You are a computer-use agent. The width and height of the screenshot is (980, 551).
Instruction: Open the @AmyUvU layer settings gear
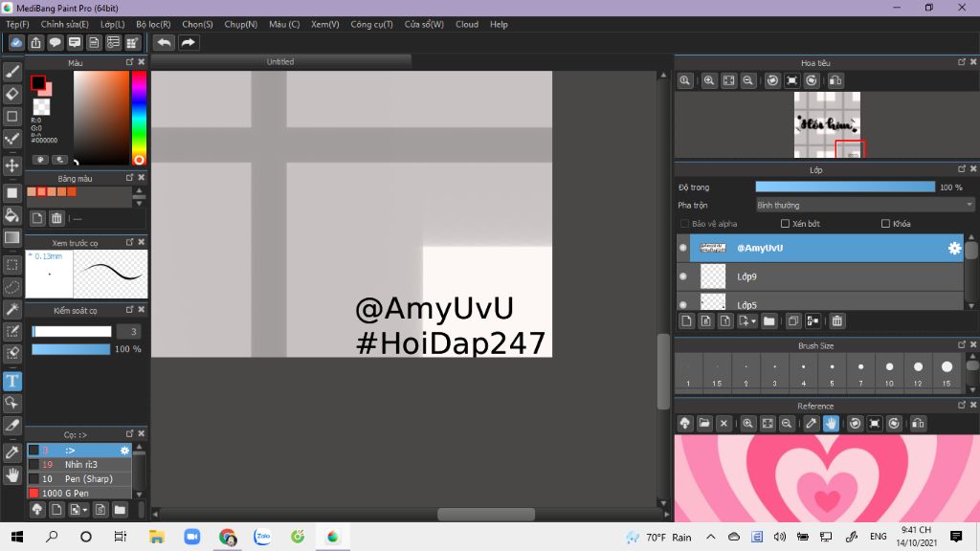point(954,248)
